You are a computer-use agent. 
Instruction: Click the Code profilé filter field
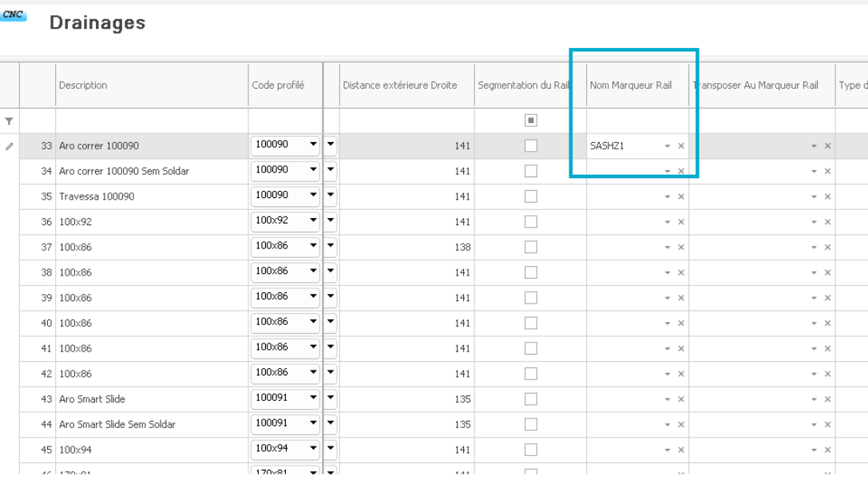285,121
